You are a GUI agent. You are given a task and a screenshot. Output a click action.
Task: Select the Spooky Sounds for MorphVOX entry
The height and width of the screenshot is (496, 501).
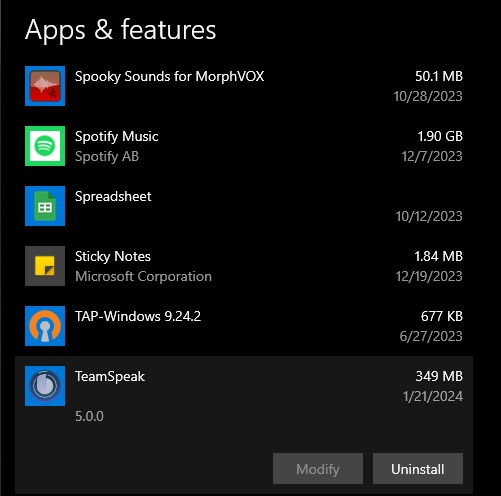coord(244,86)
